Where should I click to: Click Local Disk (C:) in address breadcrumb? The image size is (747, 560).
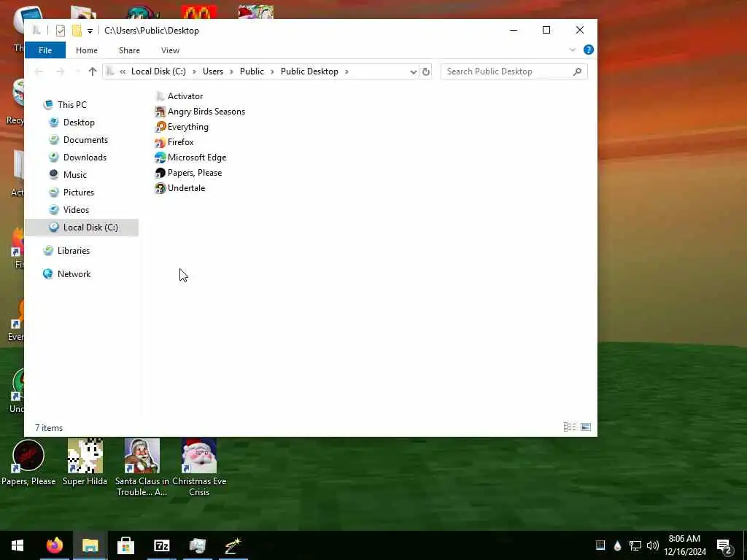click(x=158, y=71)
